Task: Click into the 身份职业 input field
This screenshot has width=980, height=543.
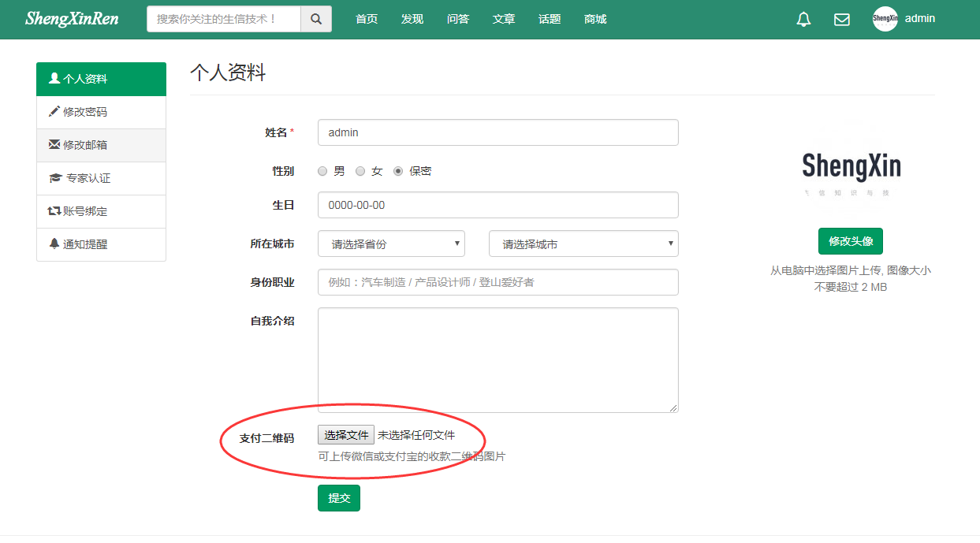Action: click(497, 282)
